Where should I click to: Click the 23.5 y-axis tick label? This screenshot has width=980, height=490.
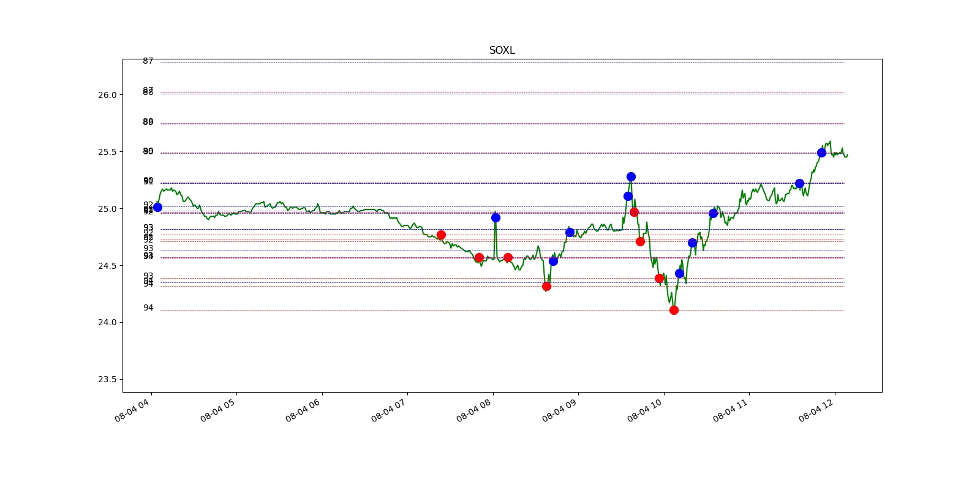(x=107, y=379)
